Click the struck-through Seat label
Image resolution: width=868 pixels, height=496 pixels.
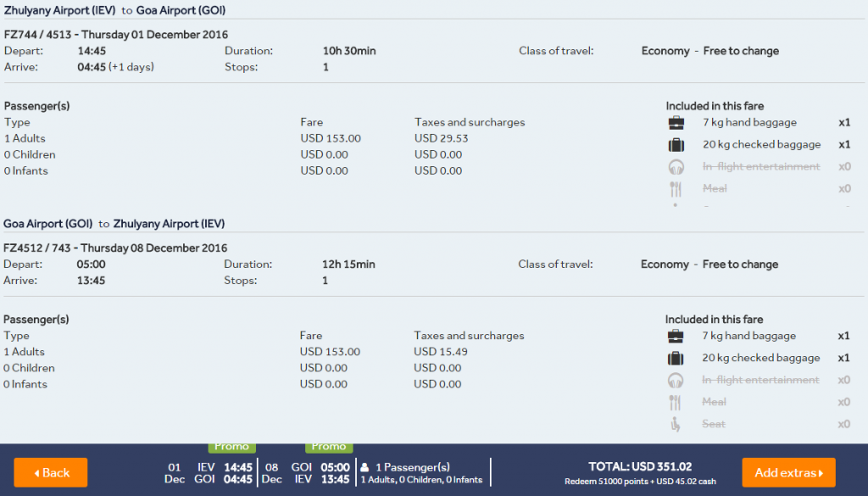(714, 425)
